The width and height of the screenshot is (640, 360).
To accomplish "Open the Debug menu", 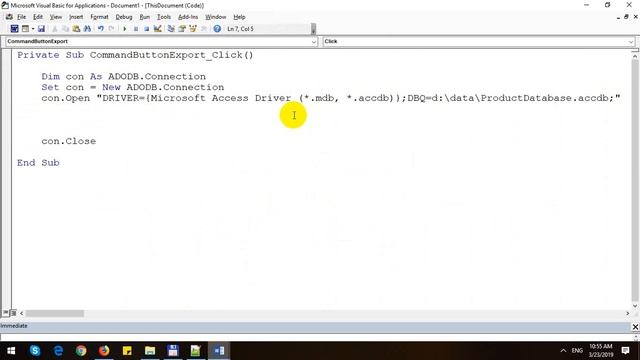I will pos(124,17).
